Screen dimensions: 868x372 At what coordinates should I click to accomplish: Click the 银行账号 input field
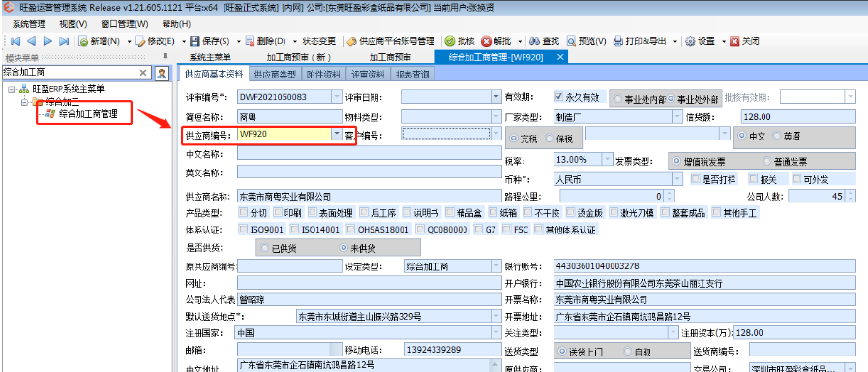pyautogui.click(x=704, y=266)
